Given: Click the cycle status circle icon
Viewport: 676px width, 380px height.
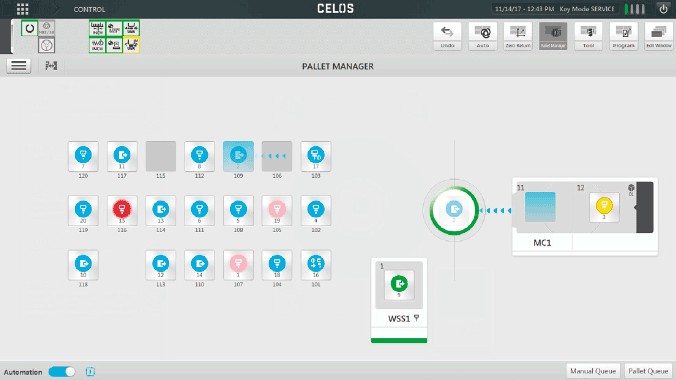Looking at the screenshot, I should 29,28.
